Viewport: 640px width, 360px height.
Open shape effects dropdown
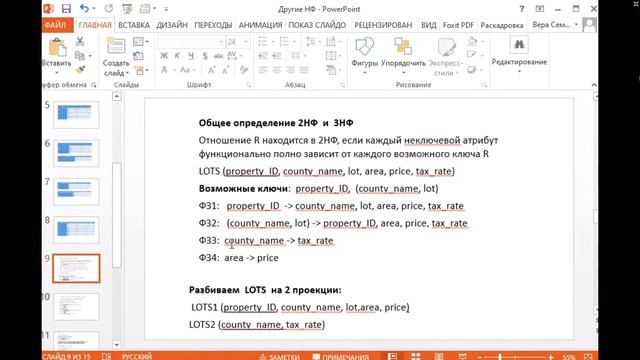tap(474, 70)
